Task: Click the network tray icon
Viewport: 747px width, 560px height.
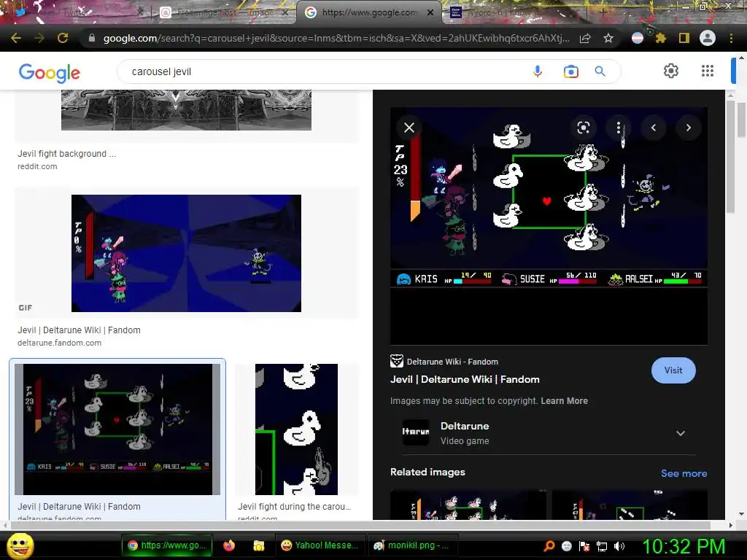Action: [x=602, y=546]
